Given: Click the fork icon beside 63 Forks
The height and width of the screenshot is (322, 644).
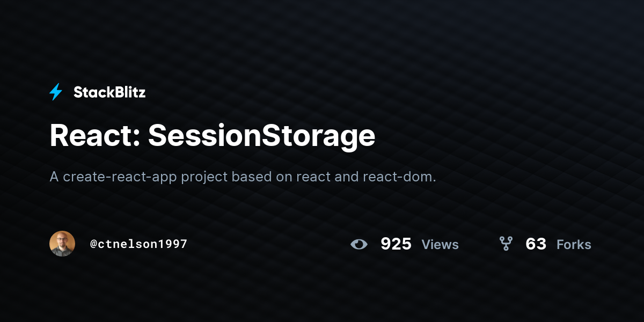Looking at the screenshot, I should [x=506, y=244].
